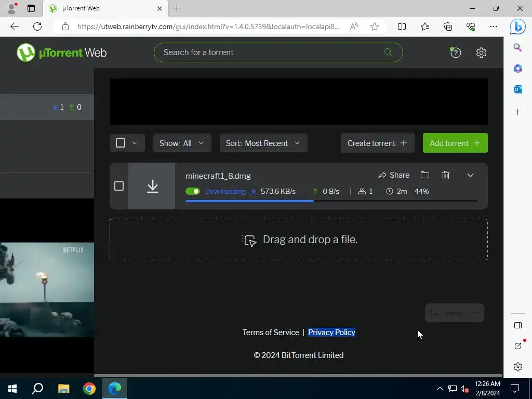Open Browser essentials heart icon
Screen dimensions: 532x399
(x=471, y=26)
